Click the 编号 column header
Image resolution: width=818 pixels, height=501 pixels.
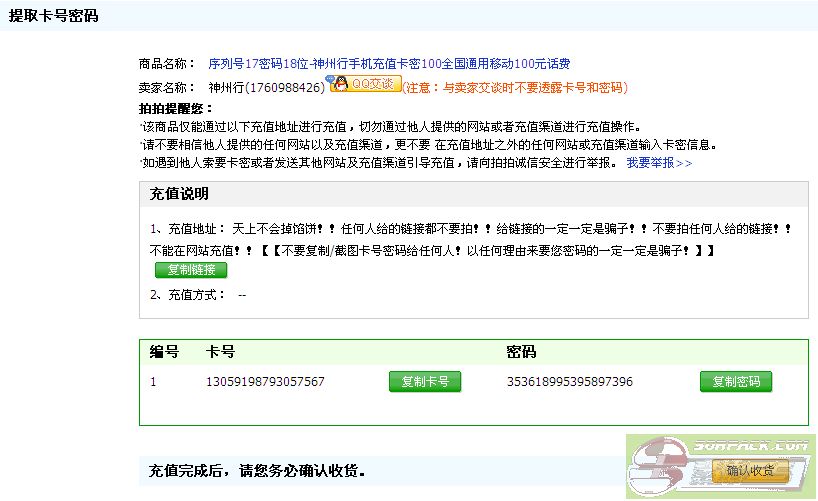coord(164,352)
